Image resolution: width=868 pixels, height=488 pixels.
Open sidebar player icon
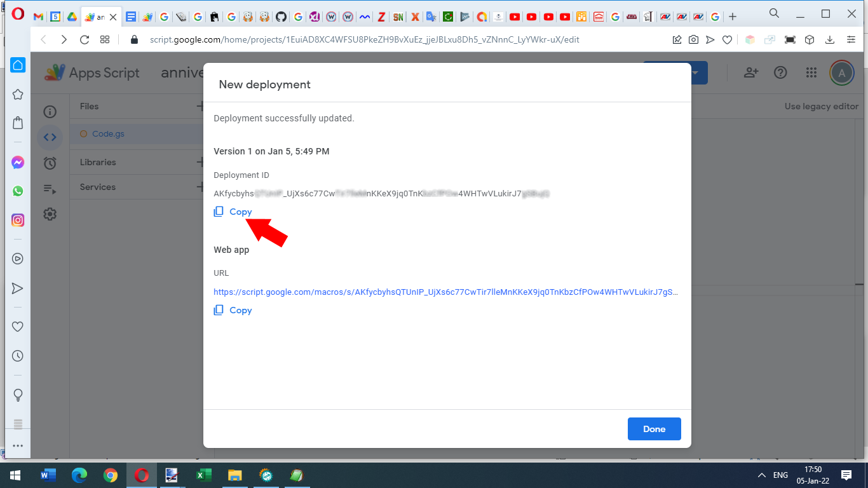(18, 259)
